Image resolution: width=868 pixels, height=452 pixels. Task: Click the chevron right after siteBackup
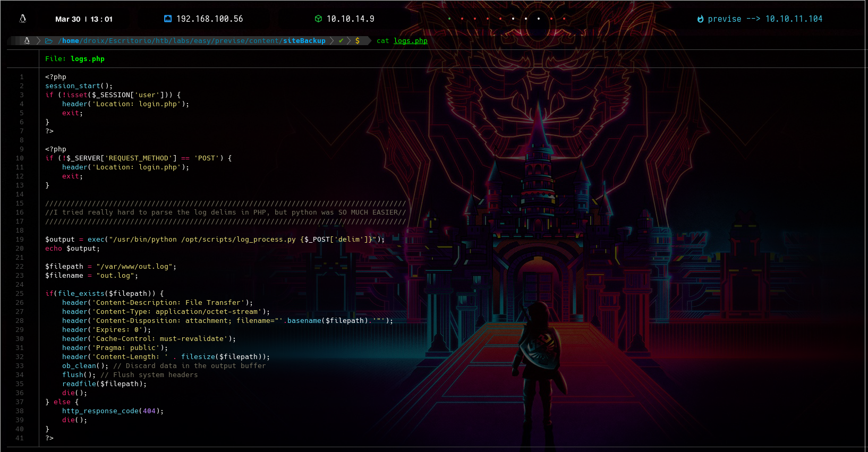pyautogui.click(x=332, y=41)
